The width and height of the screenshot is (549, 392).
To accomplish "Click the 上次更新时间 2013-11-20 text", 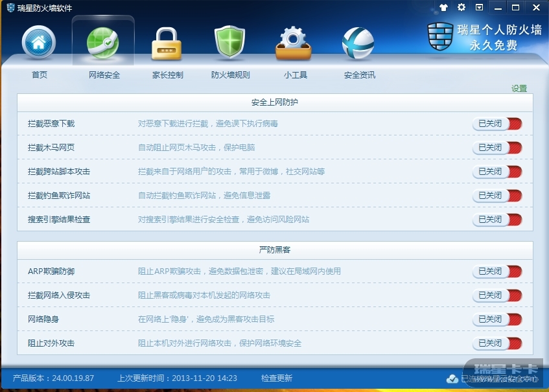I will tap(177, 378).
